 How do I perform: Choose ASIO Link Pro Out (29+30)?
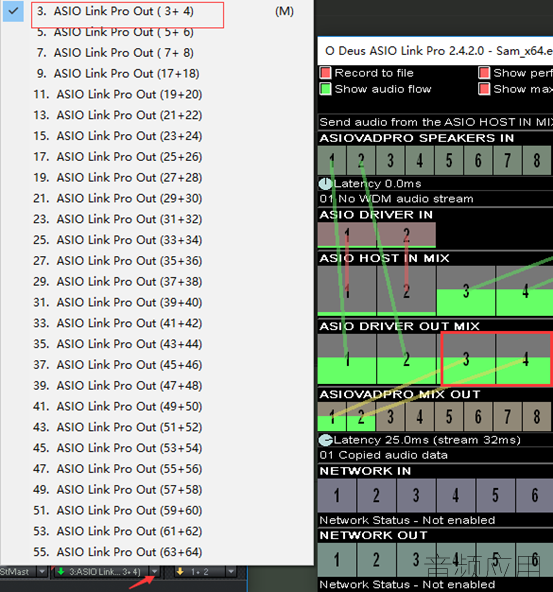[157, 198]
